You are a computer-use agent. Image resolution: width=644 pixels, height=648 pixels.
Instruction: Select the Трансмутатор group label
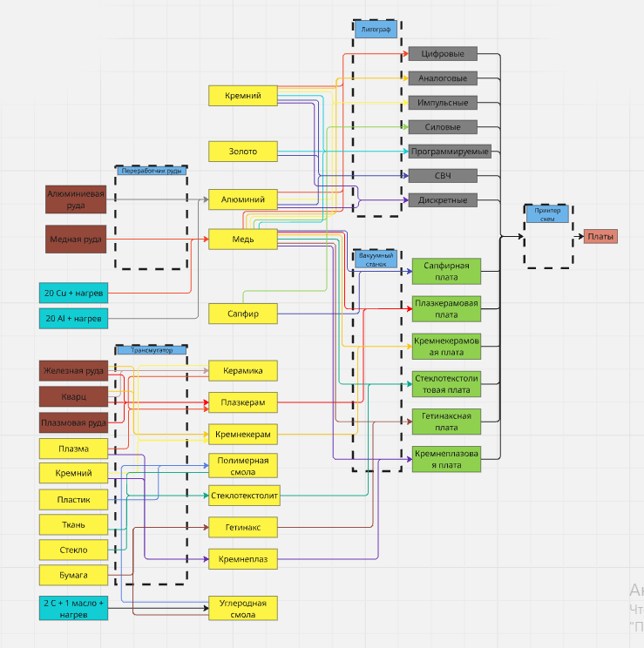click(x=152, y=350)
